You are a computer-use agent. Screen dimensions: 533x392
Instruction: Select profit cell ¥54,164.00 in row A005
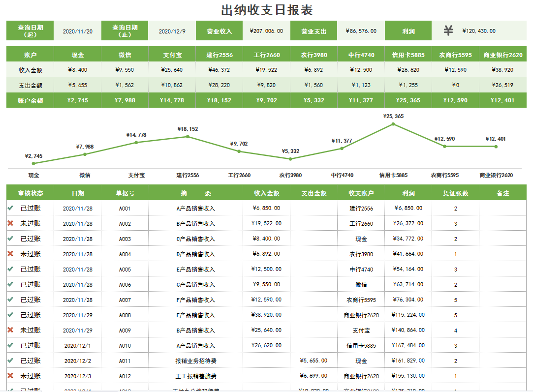pyautogui.click(x=408, y=269)
